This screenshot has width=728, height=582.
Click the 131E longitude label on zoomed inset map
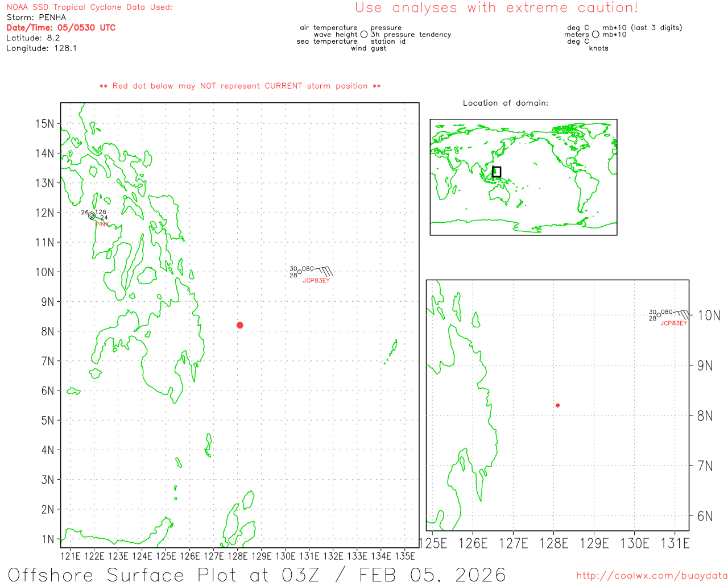(x=675, y=543)
